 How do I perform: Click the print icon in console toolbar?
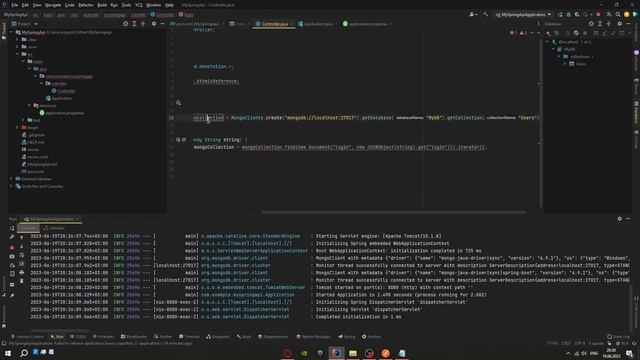(22, 272)
